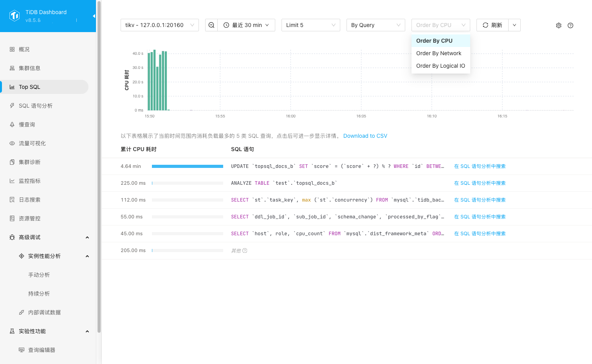Open the Limit 5 dropdown

pyautogui.click(x=310, y=25)
